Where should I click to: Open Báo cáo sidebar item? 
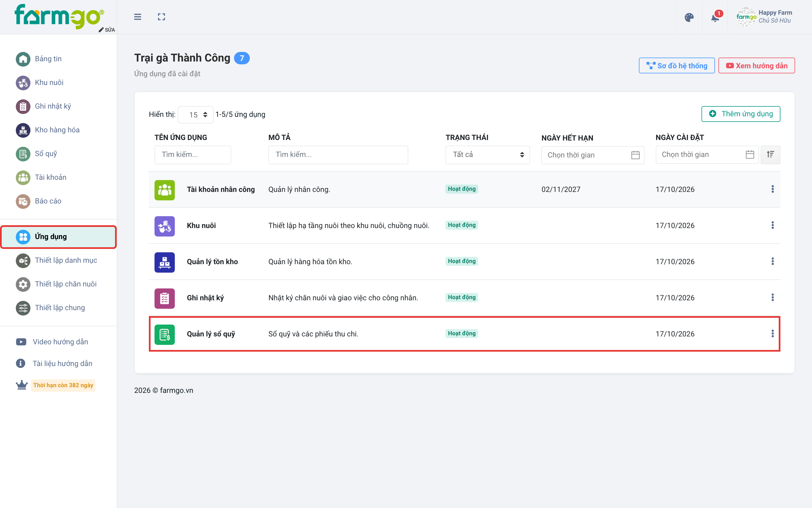39,201
